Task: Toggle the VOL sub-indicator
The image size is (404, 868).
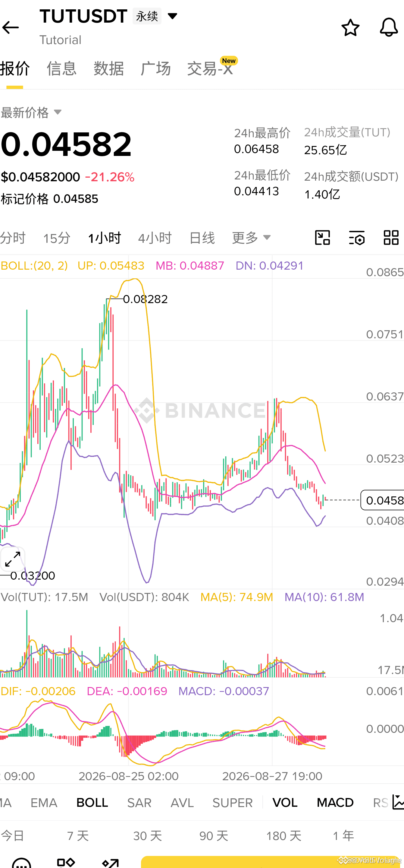Action: (285, 803)
